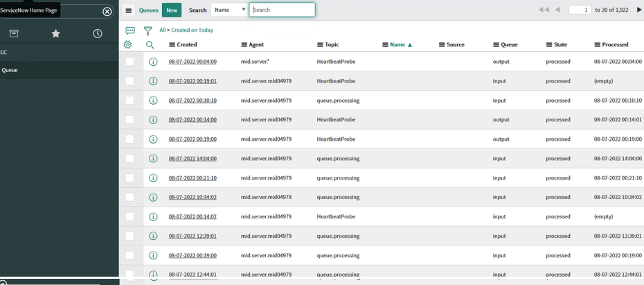
Task: Open info preview for 08-07-2022 00:19:01 row
Action: tap(153, 81)
